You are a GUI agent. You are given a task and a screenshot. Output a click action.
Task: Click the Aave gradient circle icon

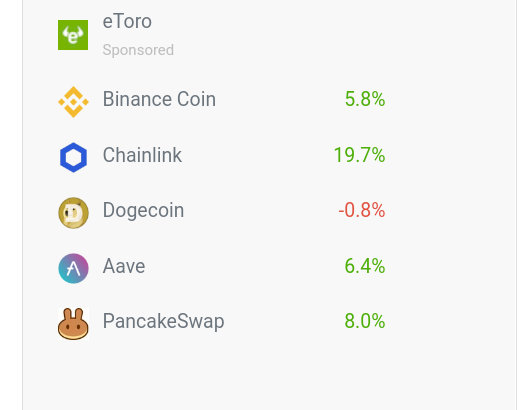click(73, 268)
